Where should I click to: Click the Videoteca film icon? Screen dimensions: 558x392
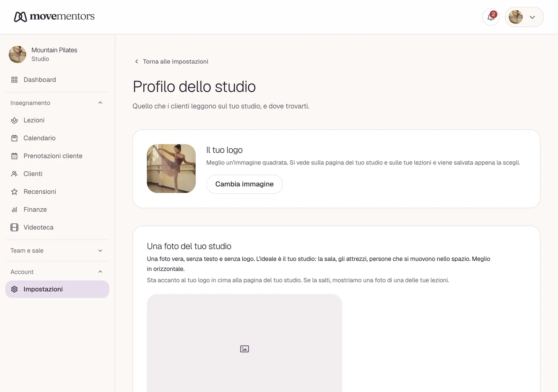(x=14, y=228)
